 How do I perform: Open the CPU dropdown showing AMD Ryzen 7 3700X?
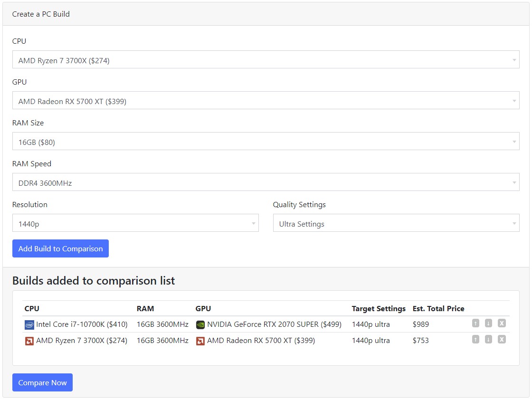point(266,59)
